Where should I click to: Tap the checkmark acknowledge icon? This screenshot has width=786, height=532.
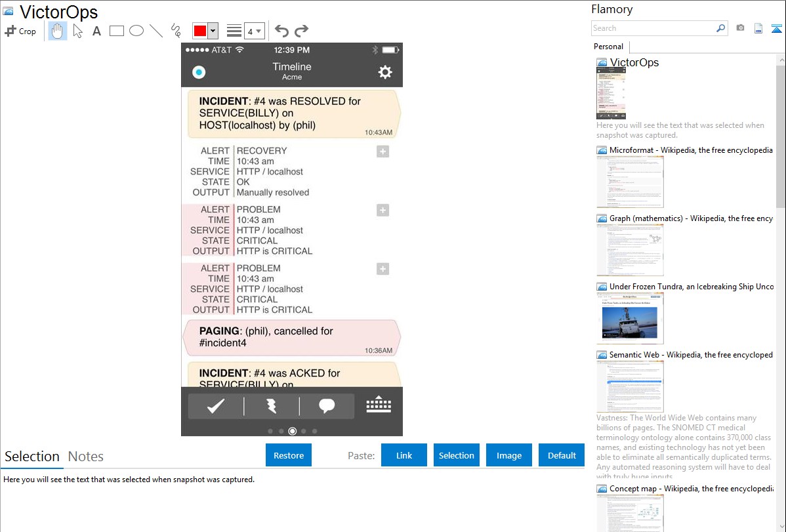click(x=216, y=405)
